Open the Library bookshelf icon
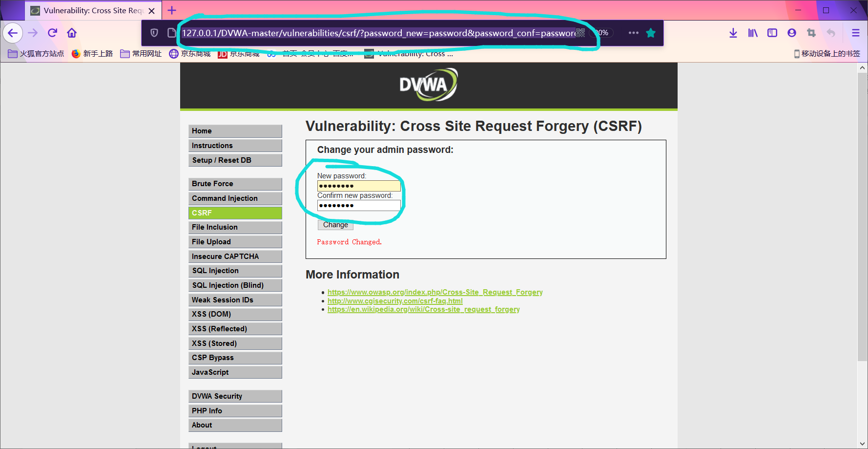This screenshot has width=868, height=449. tap(753, 33)
